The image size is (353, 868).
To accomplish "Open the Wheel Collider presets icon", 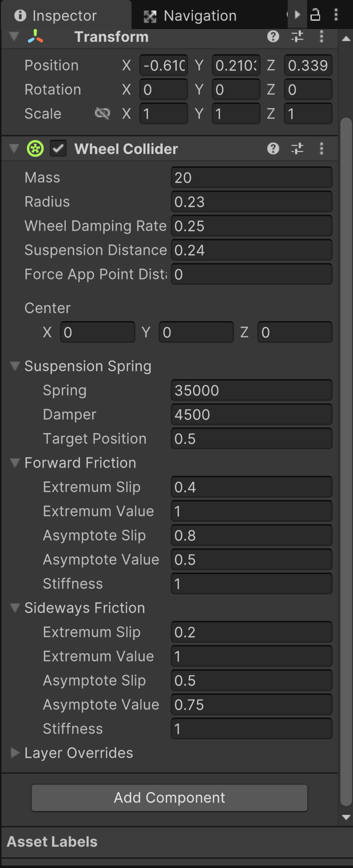I will pyautogui.click(x=297, y=148).
